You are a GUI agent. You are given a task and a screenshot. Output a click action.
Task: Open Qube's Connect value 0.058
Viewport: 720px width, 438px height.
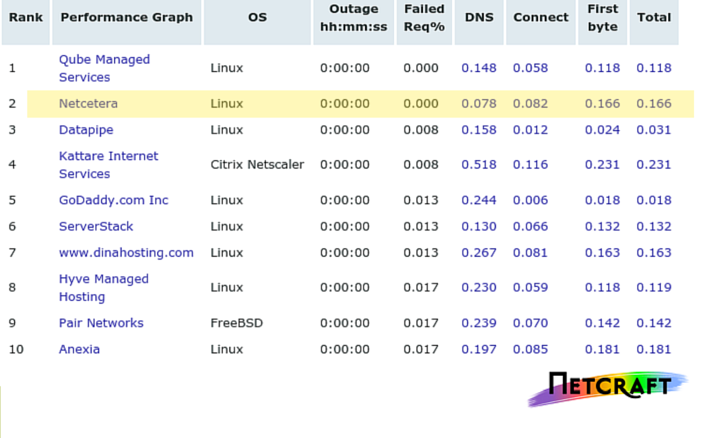pyautogui.click(x=530, y=68)
